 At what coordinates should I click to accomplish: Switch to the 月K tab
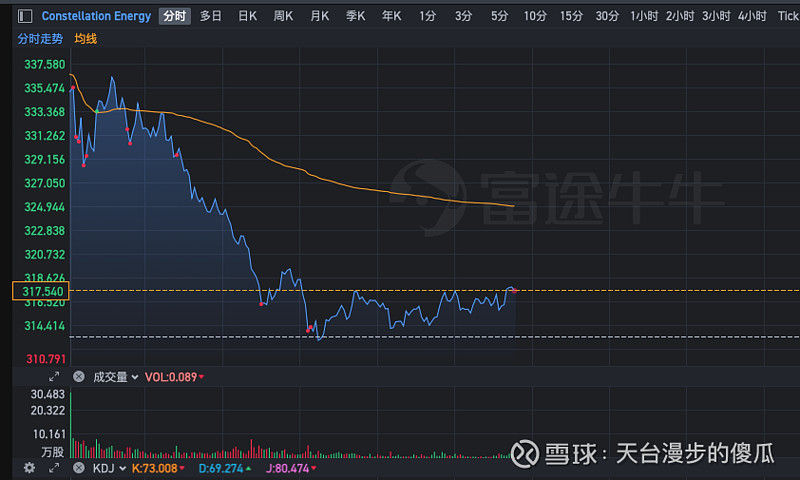[x=320, y=16]
